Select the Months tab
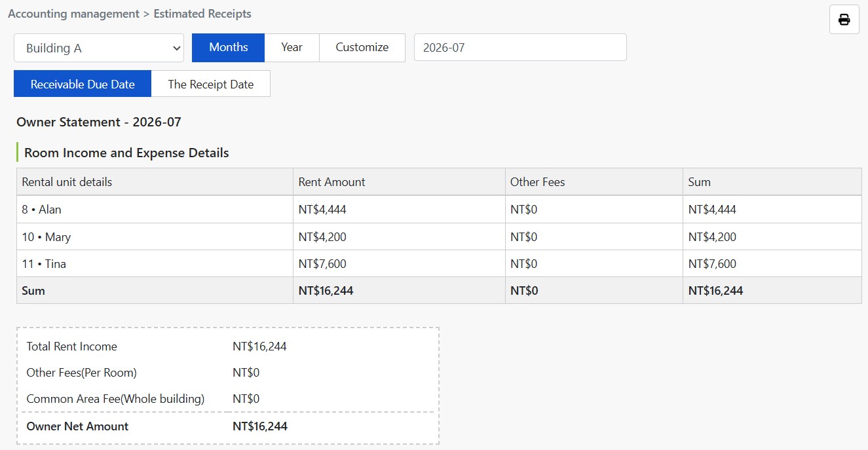Screen dimensions: 868x450 tap(228, 48)
